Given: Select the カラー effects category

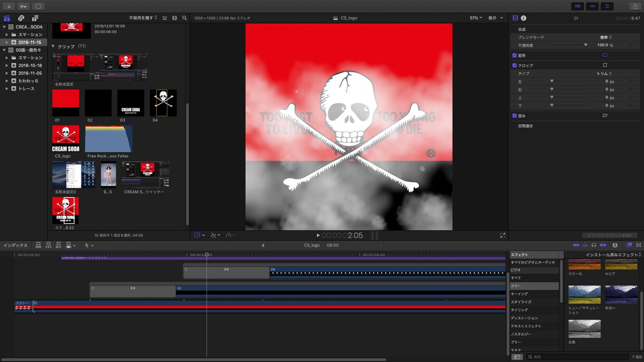Looking at the screenshot, I should point(534,286).
